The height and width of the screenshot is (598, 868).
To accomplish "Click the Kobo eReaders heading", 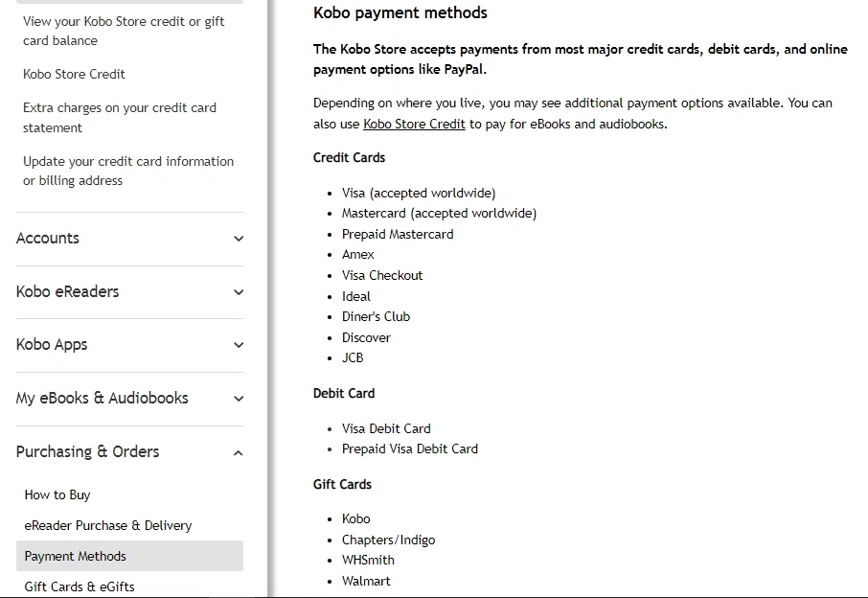I will tap(68, 292).
